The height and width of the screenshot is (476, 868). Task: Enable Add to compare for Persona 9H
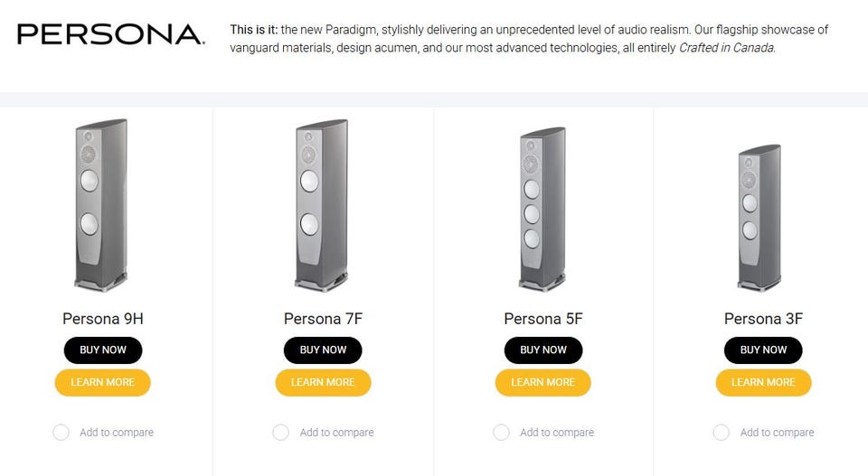point(61,433)
